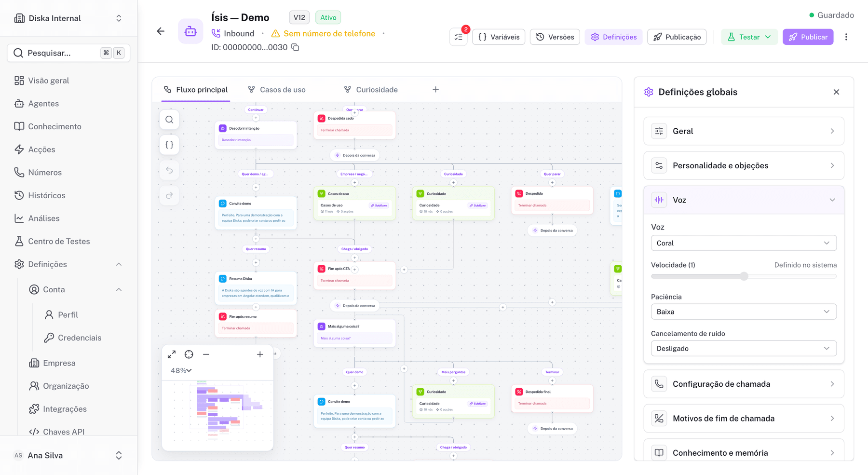Redo the canvas action
The image size is (868, 475).
tap(169, 195)
